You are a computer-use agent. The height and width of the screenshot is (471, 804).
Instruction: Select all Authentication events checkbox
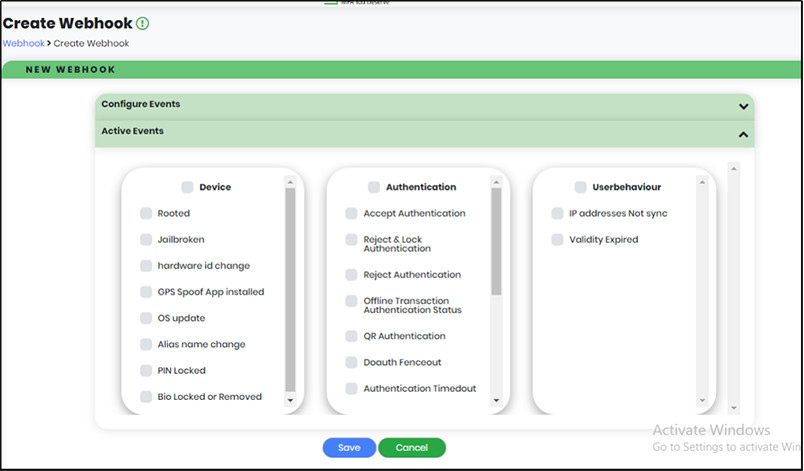tap(374, 187)
